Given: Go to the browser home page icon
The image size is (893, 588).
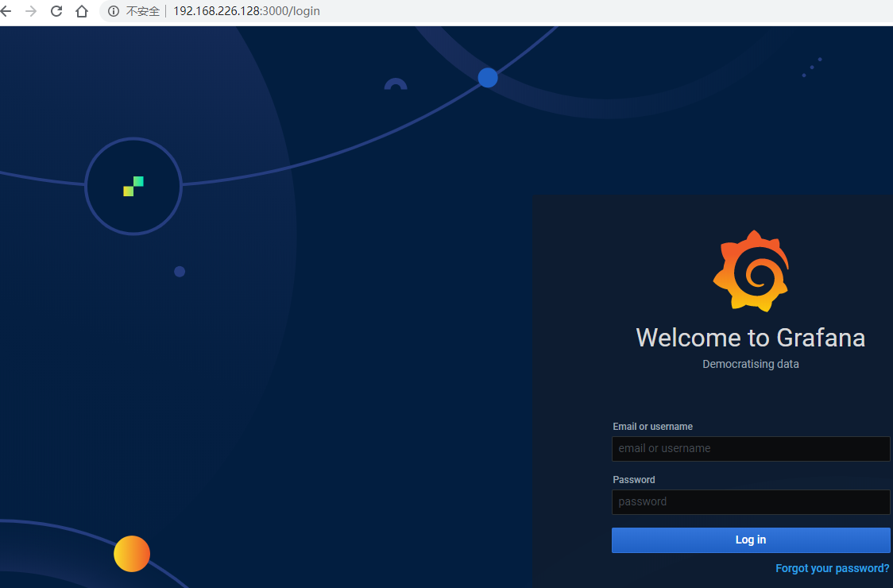Looking at the screenshot, I should click(82, 11).
